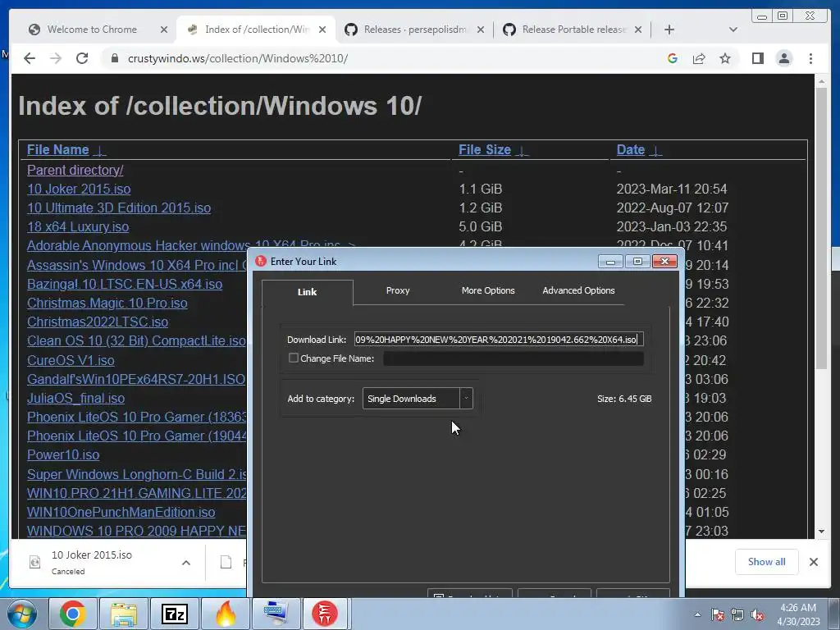
Task: Open WIN10OnePunchManEdition.iso link
Action: 121,512
